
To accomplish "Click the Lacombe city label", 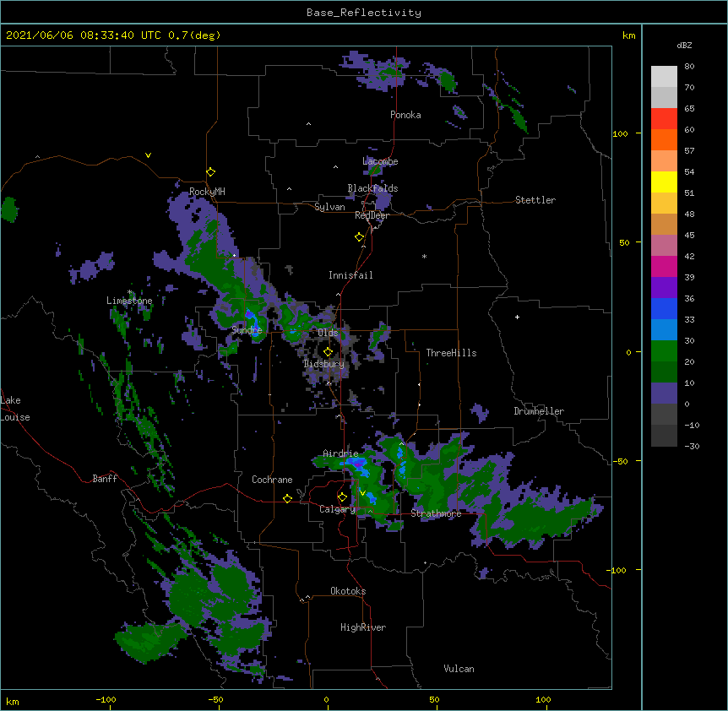I will coord(380,161).
